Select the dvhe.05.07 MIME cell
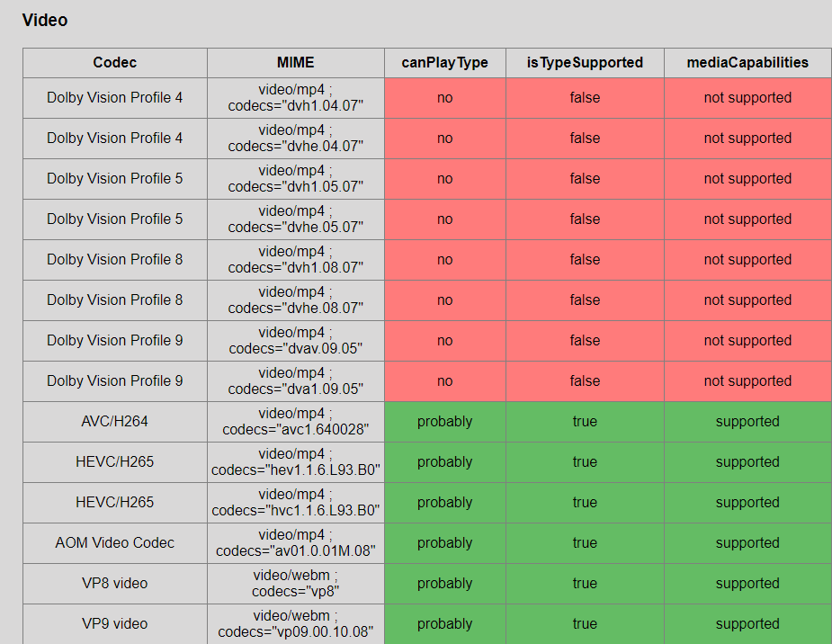 295,219
